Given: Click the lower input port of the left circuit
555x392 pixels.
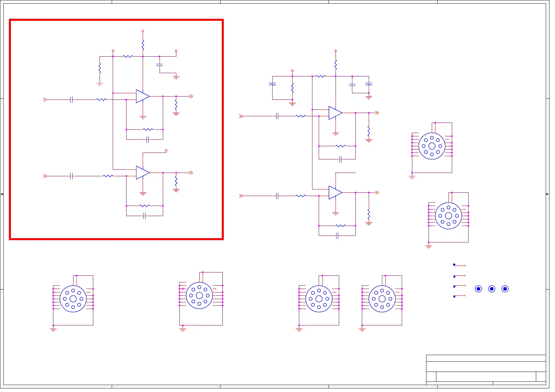Looking at the screenshot, I should (x=45, y=176).
